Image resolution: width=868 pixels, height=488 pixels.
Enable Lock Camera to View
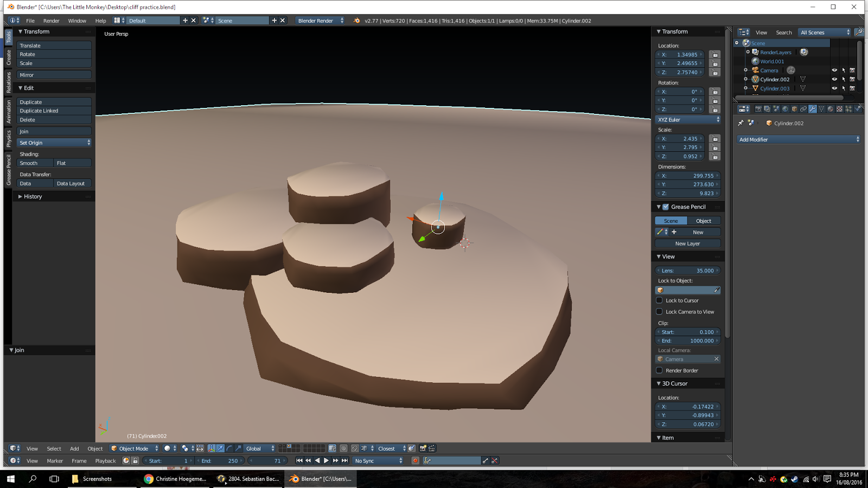click(660, 312)
